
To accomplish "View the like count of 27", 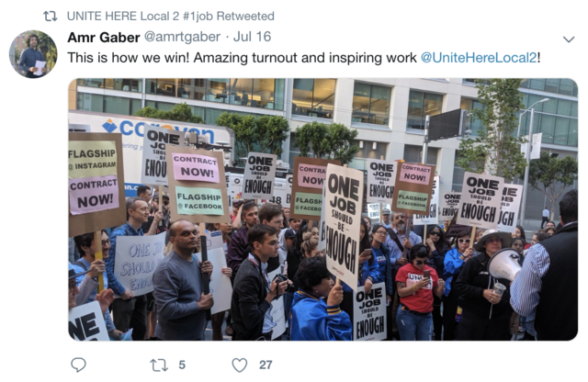I will pos(266,365).
